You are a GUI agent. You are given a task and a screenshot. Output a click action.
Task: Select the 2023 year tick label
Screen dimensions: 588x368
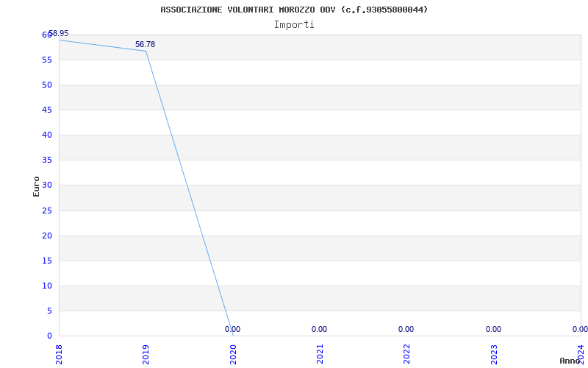coord(494,355)
